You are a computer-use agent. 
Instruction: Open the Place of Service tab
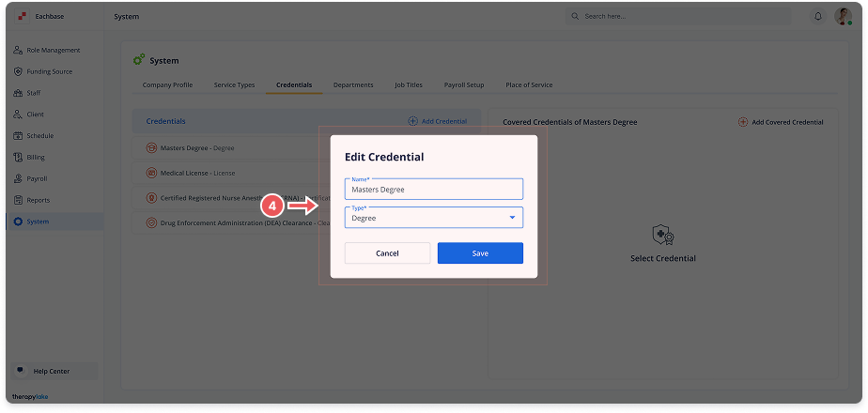(529, 85)
